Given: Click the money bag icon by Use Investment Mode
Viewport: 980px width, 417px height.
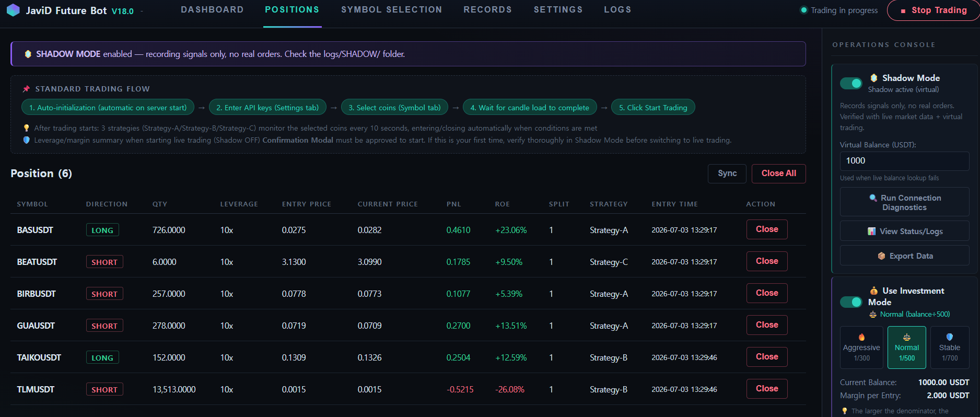Looking at the screenshot, I should tap(874, 291).
